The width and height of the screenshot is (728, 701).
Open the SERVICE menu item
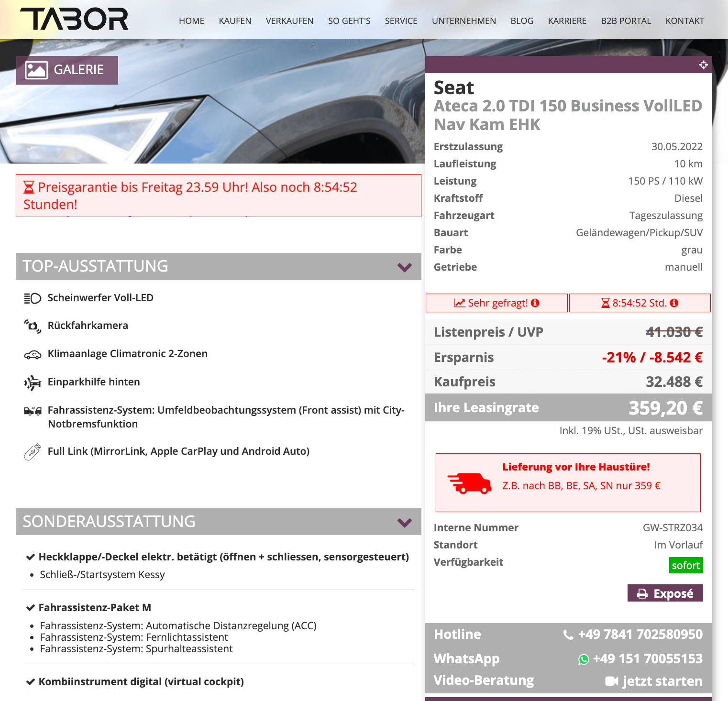(x=401, y=21)
